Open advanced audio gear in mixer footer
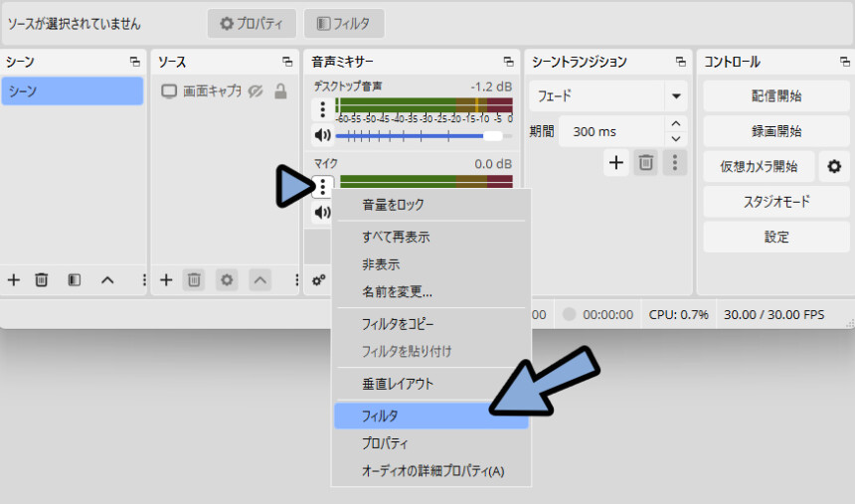Image resolution: width=855 pixels, height=504 pixels. point(318,280)
